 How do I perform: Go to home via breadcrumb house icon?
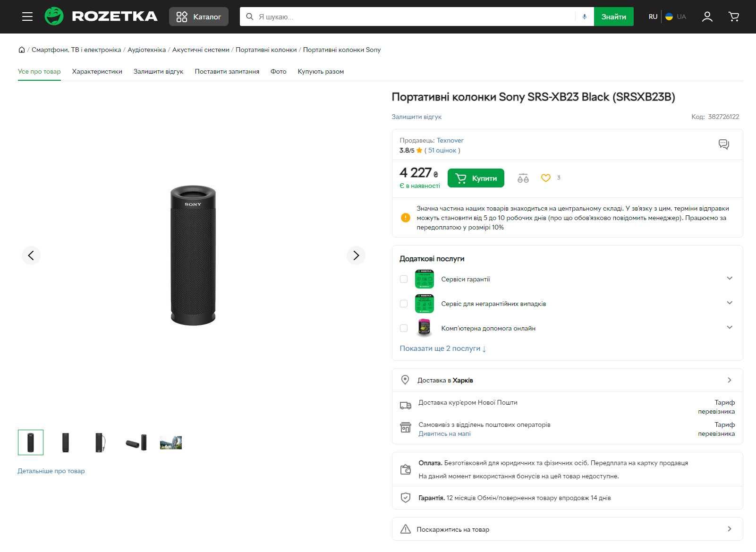(x=22, y=50)
